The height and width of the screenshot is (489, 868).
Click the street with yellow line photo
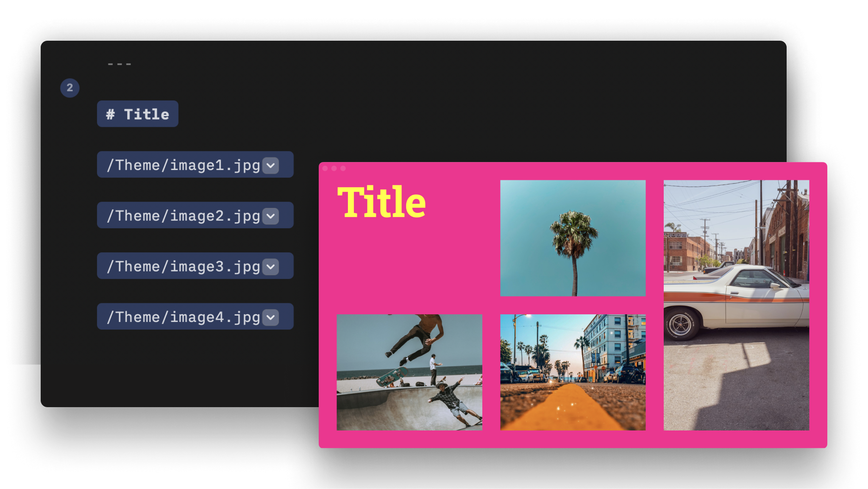pos(573,372)
